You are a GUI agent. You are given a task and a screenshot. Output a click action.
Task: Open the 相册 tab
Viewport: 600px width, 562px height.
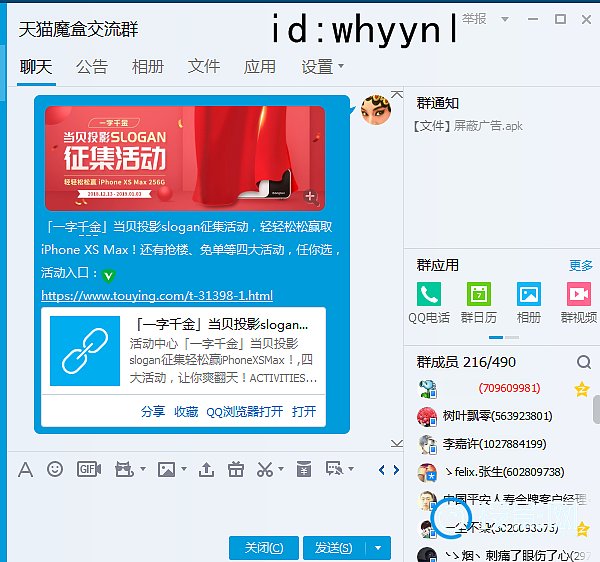click(x=148, y=67)
